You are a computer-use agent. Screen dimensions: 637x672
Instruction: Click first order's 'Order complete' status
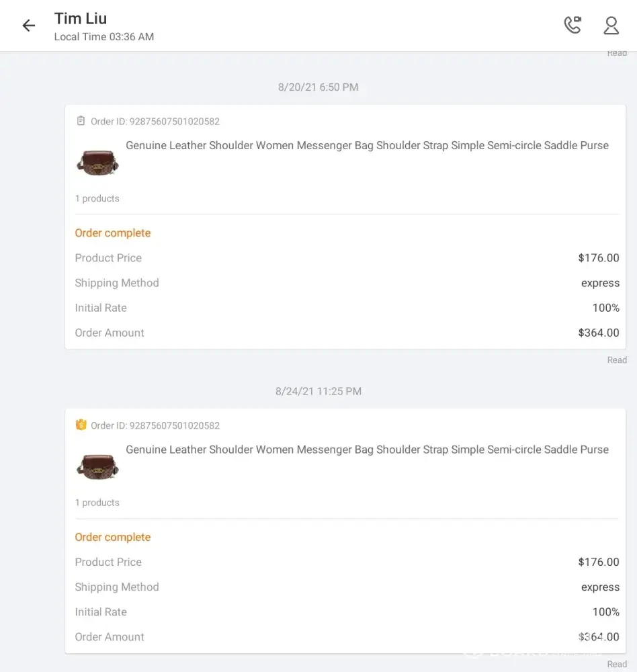click(113, 233)
